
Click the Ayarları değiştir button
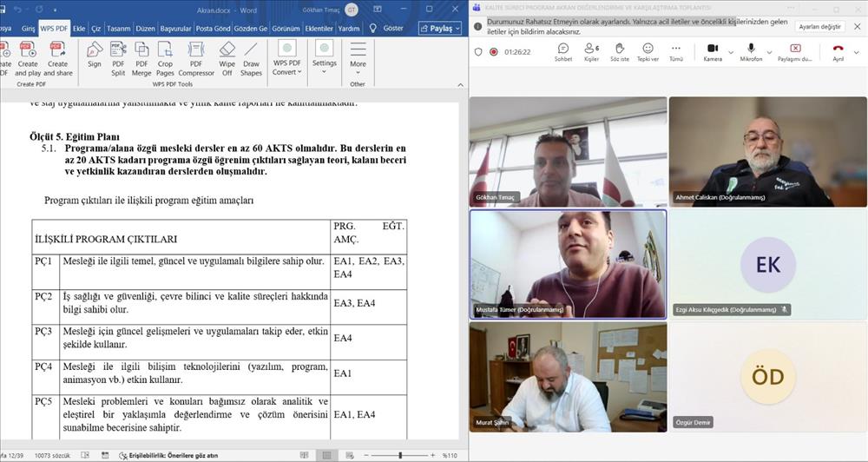coord(819,27)
